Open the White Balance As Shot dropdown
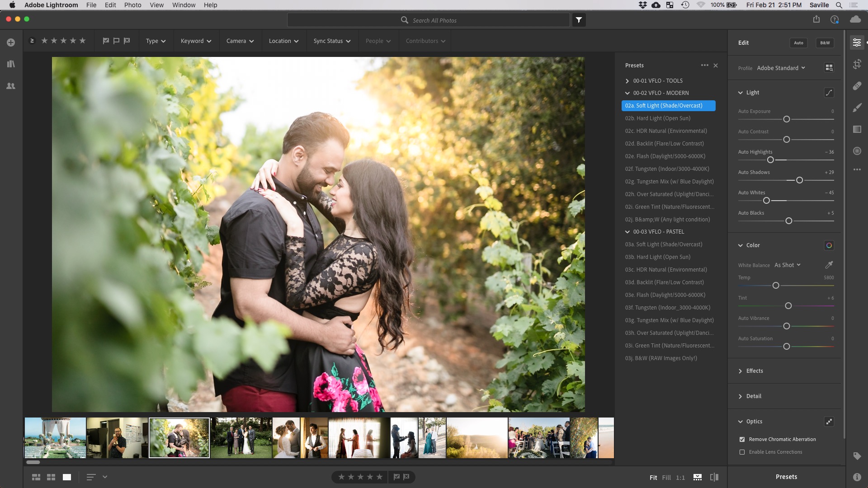This screenshot has height=488, width=868. tap(788, 265)
